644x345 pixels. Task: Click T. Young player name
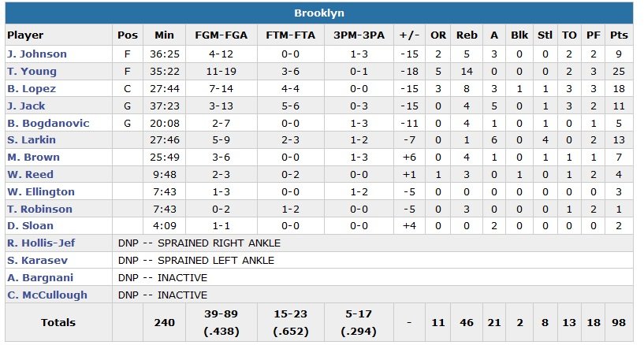32,72
